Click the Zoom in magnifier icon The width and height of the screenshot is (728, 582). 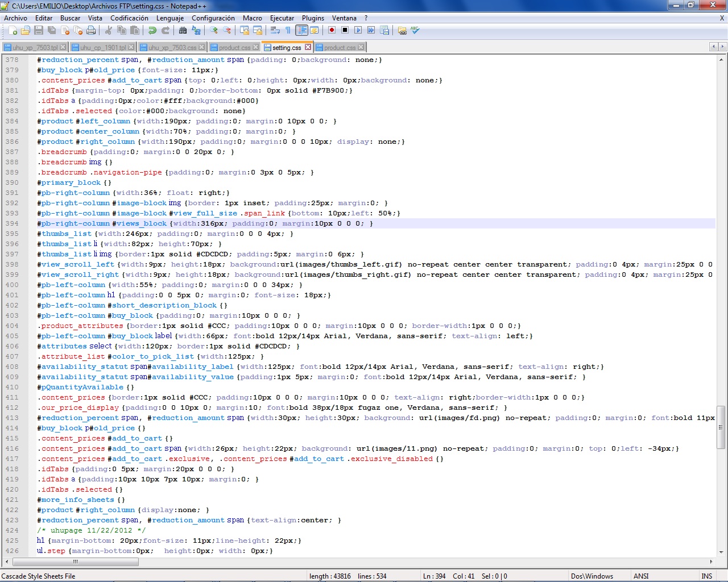214,31
